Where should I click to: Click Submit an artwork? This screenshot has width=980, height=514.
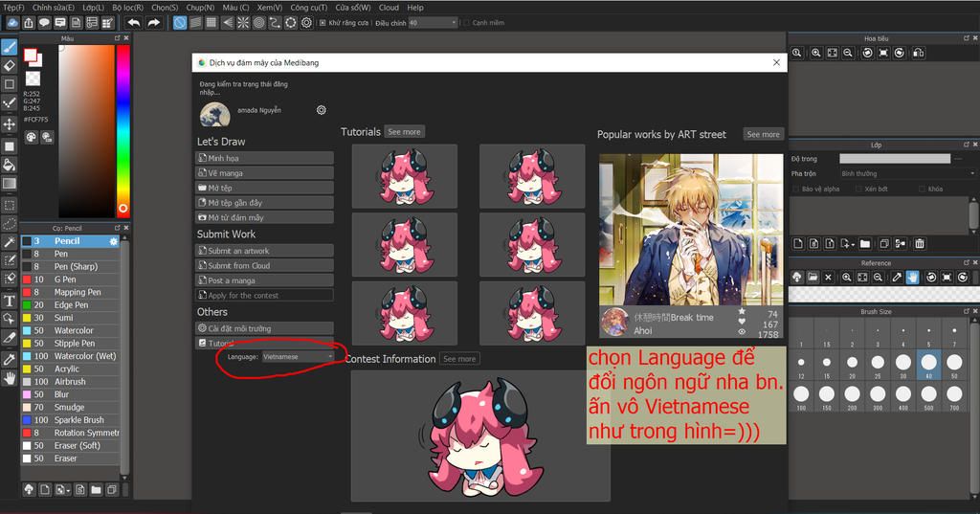click(x=264, y=251)
